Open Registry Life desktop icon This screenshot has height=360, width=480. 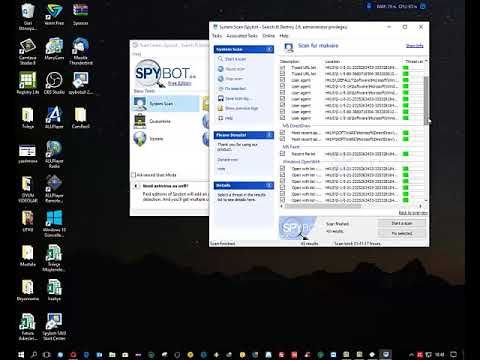coord(28,83)
